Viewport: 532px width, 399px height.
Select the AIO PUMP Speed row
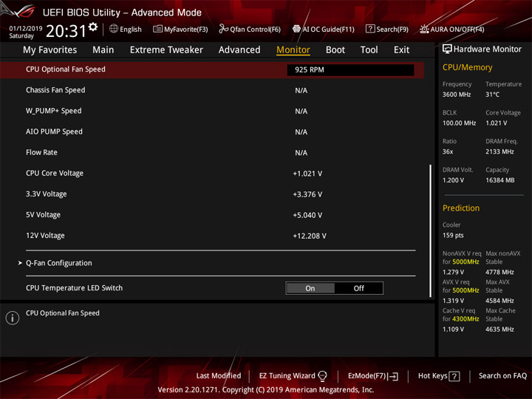tap(212, 132)
